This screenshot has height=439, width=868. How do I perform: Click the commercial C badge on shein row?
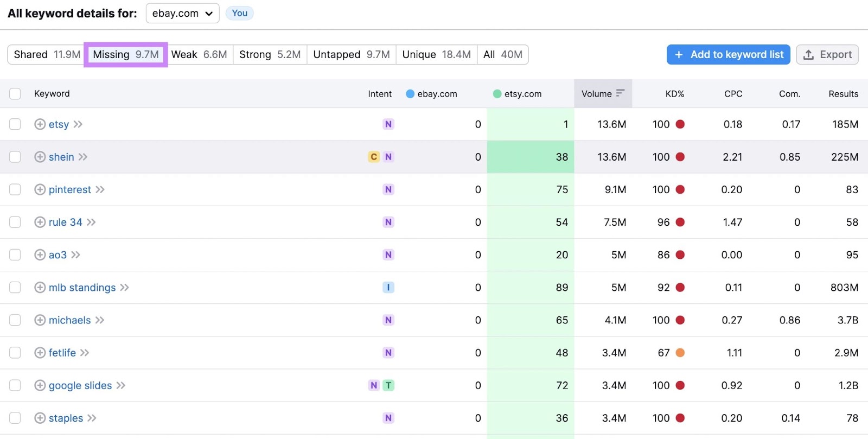point(374,157)
